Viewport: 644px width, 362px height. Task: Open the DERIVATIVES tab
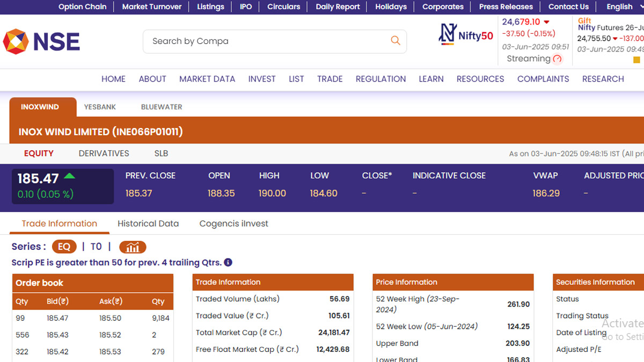coord(104,153)
